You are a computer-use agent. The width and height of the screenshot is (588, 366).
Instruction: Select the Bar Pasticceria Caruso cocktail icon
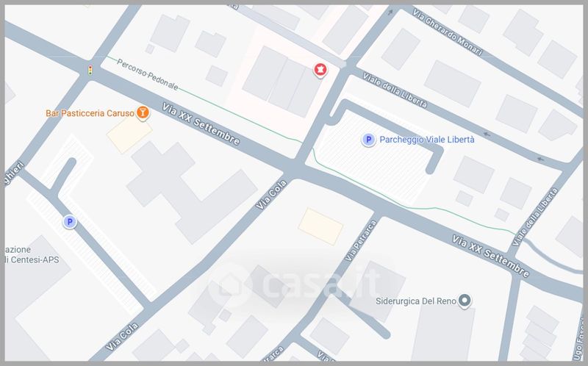point(143,112)
